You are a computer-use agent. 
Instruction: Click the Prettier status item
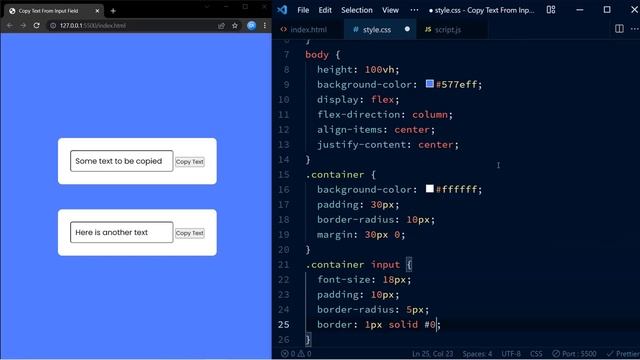[x=623, y=354]
